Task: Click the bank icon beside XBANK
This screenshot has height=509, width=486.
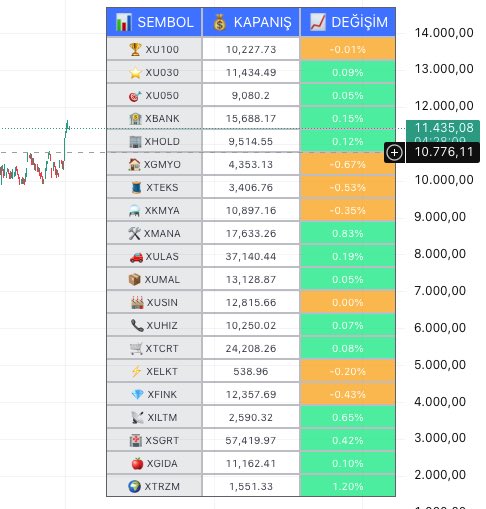Action: click(x=135, y=119)
